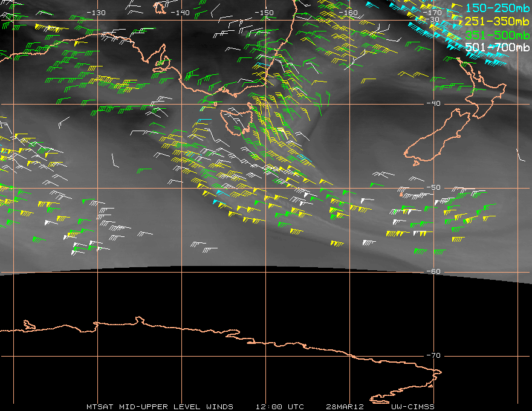Click the -30 latitude label
The width and height of the screenshot is (532, 411).
[433, 19]
